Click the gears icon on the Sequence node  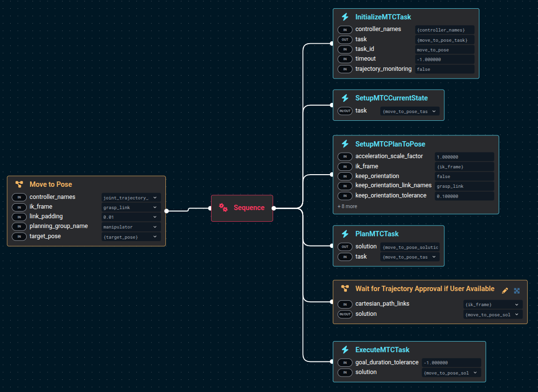(223, 208)
